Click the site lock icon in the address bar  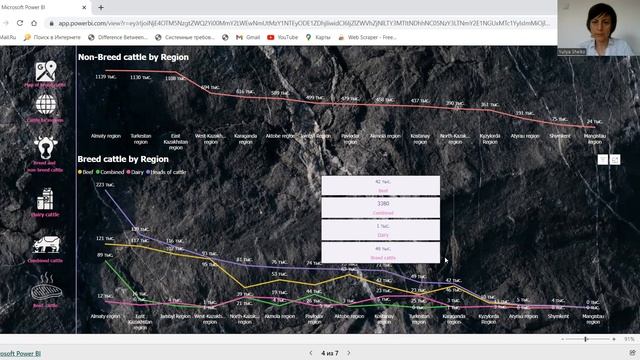[x=51, y=24]
